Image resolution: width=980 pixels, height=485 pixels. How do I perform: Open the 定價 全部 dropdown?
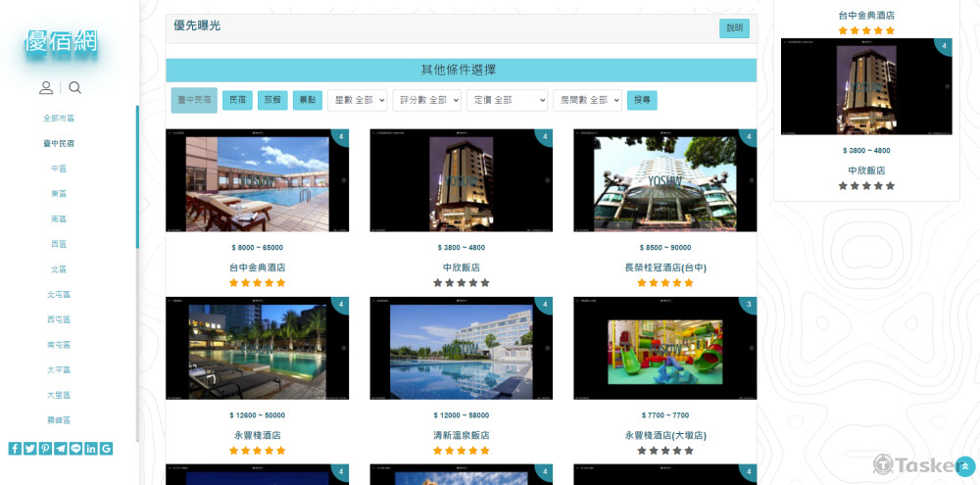[508, 100]
